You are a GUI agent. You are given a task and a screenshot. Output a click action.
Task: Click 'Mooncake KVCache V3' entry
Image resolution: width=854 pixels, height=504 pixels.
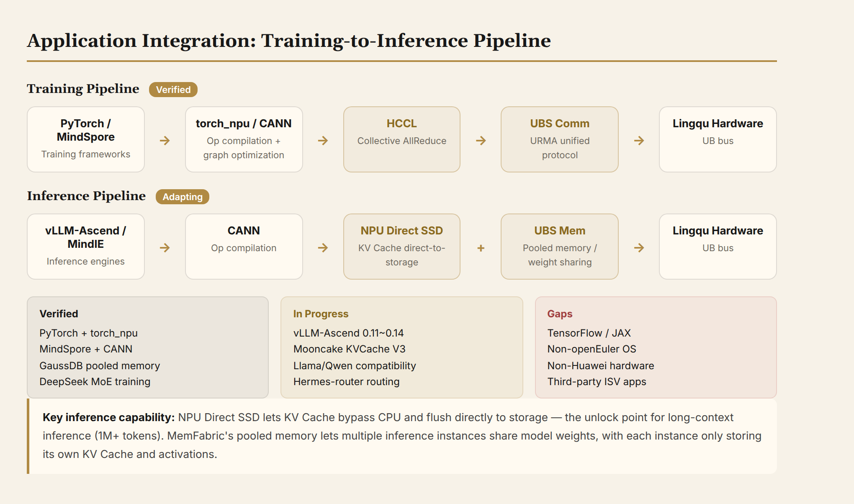pos(349,349)
